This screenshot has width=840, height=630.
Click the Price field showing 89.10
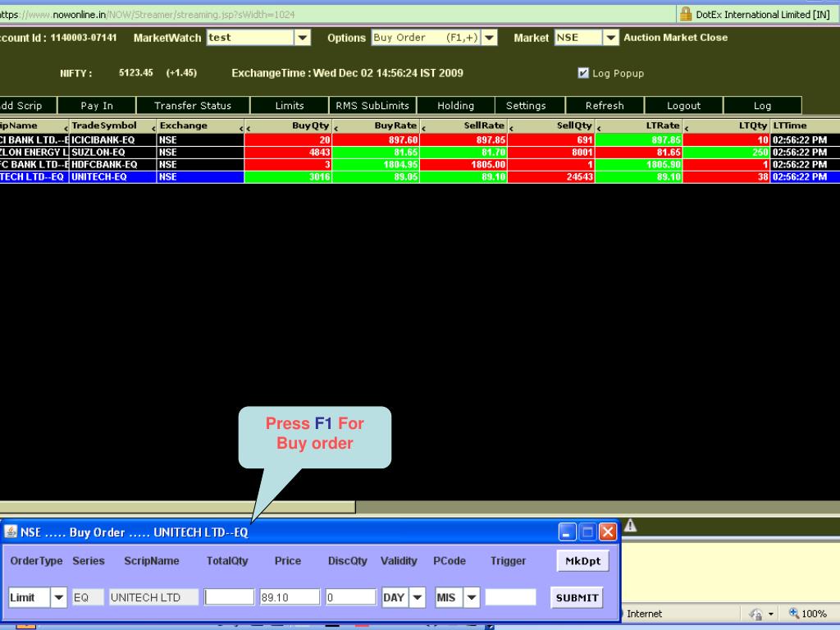pos(290,597)
